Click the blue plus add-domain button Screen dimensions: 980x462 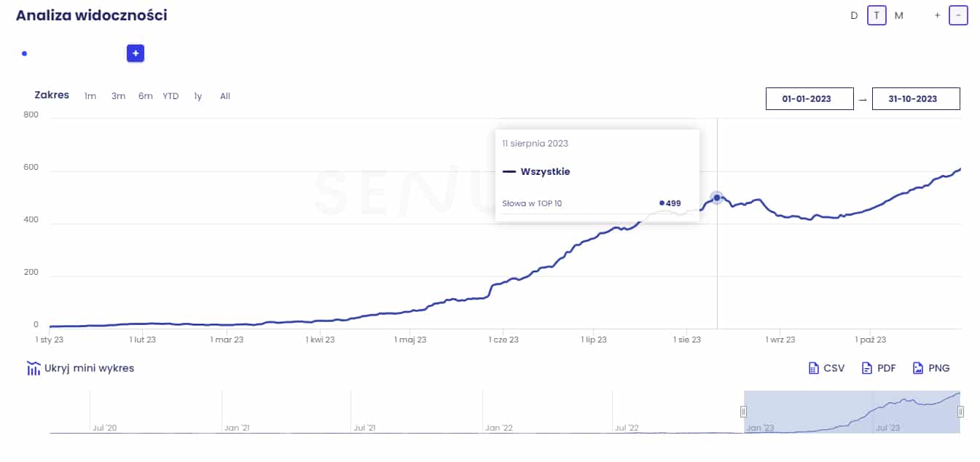[136, 53]
